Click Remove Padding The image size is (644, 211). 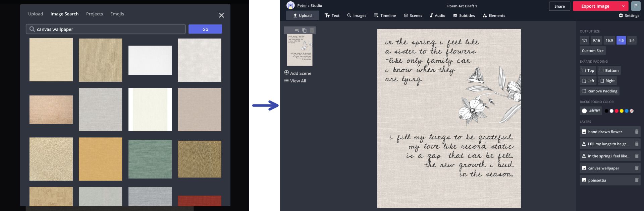coord(599,91)
